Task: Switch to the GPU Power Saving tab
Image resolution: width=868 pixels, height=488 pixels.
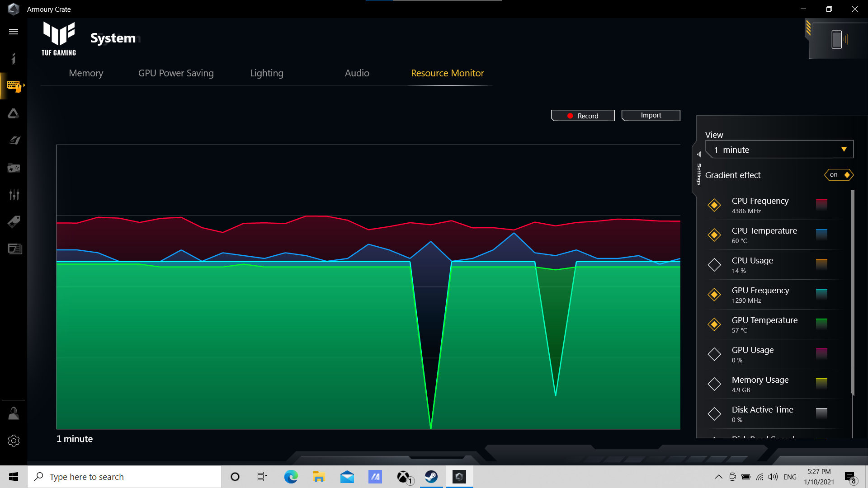Action: [176, 73]
